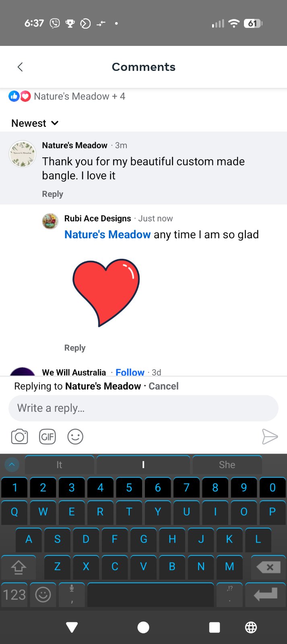Follow We Will Australia

[x=130, y=372]
